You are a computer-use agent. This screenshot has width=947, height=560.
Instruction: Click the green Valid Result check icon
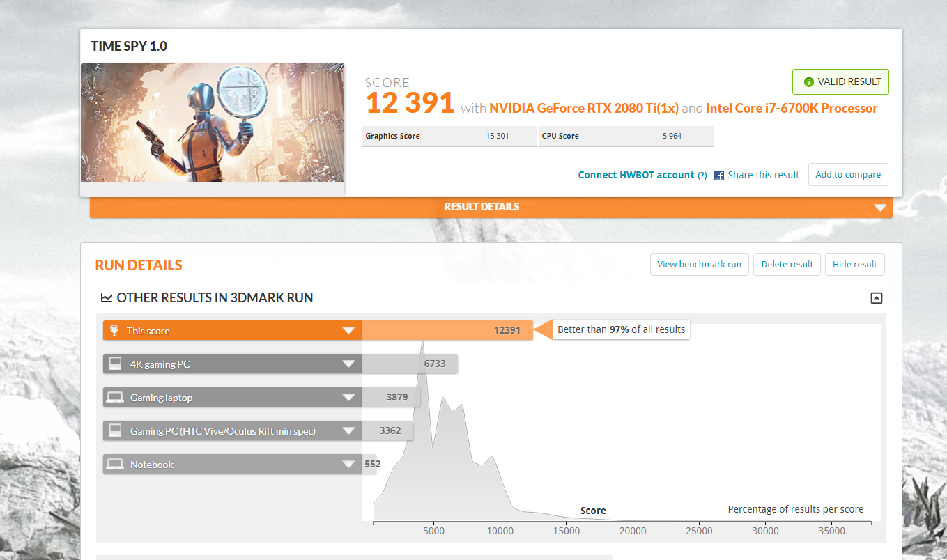click(x=809, y=82)
